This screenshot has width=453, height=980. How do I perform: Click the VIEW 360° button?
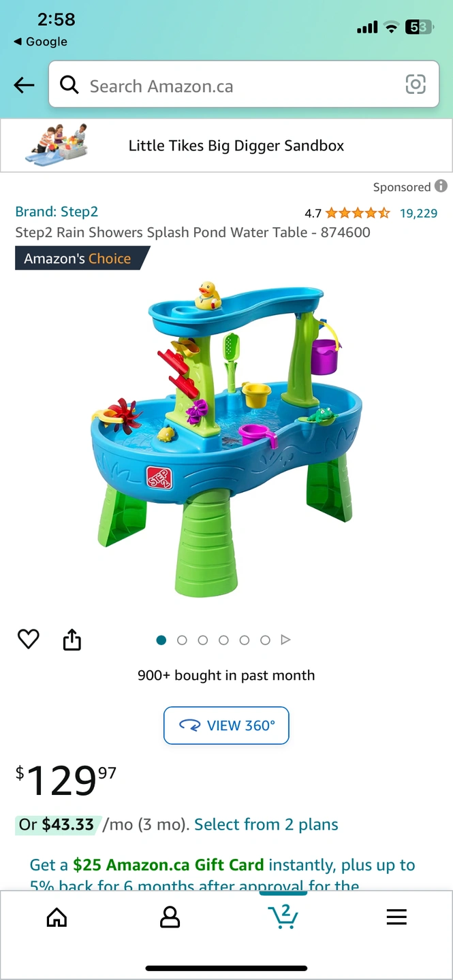226,725
